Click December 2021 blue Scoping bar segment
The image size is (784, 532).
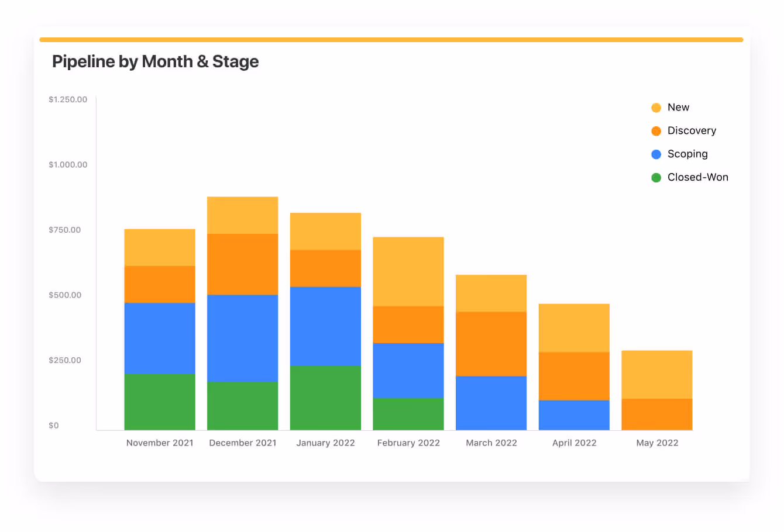243,338
